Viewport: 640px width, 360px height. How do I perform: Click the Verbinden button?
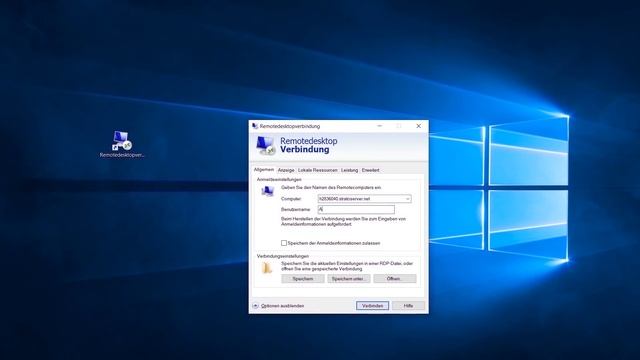click(372, 306)
